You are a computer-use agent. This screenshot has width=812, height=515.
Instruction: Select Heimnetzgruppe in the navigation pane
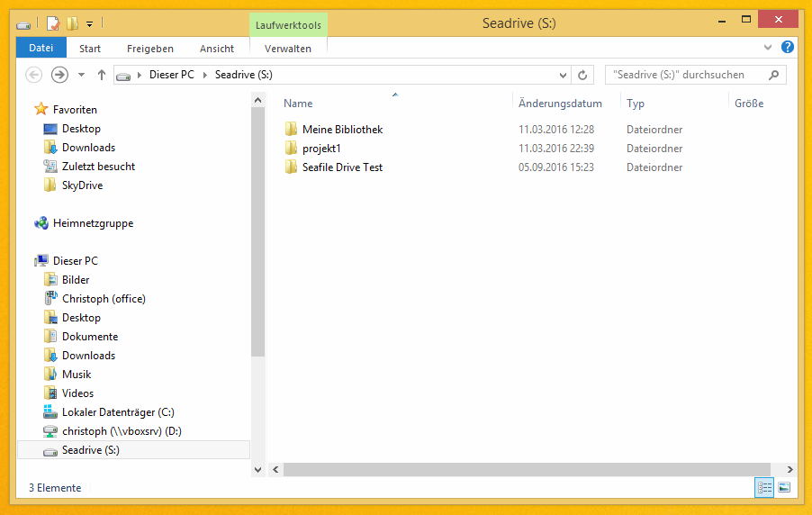(x=94, y=223)
